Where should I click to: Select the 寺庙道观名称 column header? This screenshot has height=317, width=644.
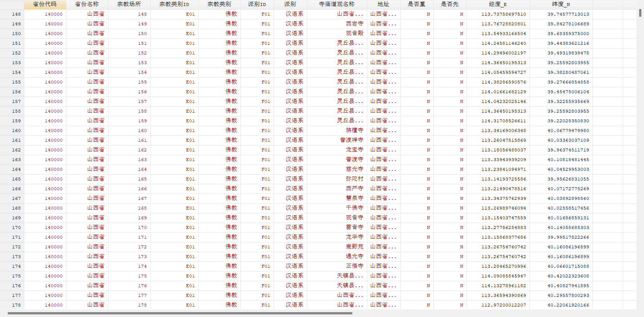[337, 4]
